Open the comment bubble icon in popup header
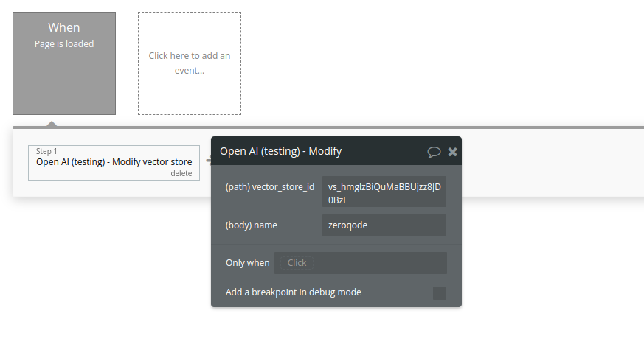This screenshot has height=347, width=644. point(434,152)
